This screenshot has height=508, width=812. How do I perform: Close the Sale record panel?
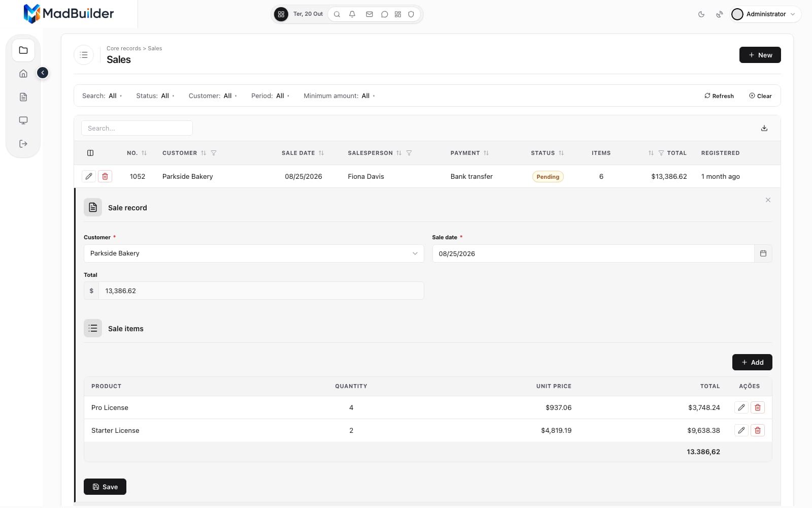click(x=768, y=200)
